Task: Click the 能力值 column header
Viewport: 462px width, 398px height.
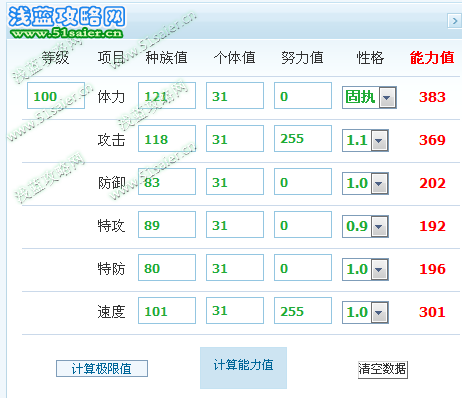Action: (432, 58)
